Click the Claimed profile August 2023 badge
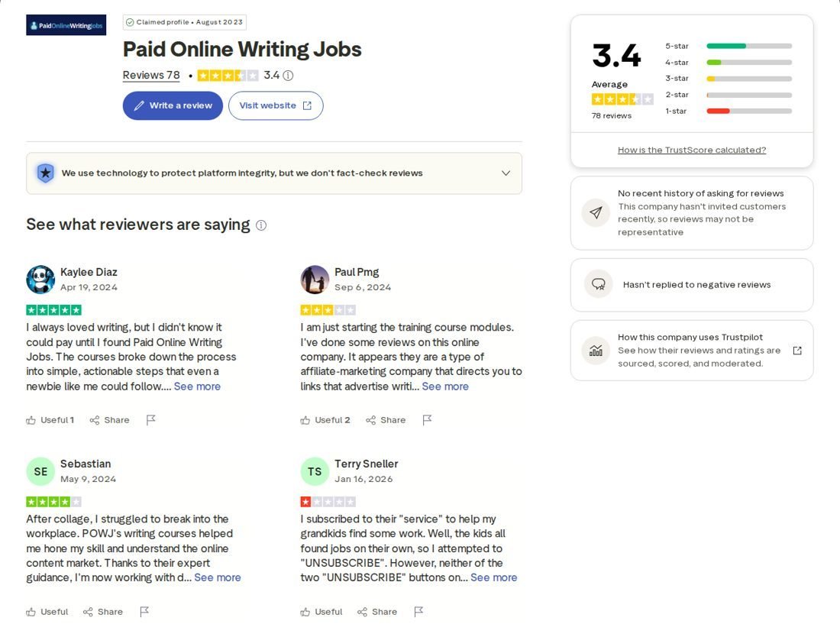 point(184,22)
